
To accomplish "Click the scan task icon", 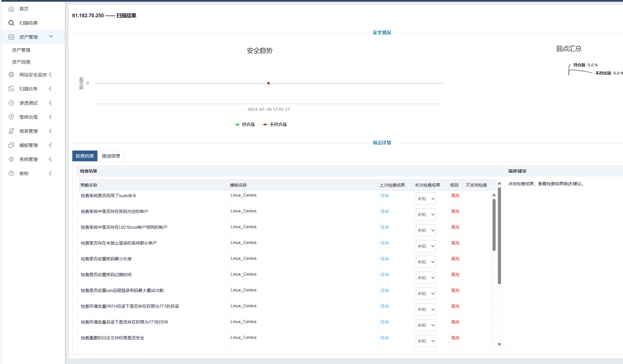I will (x=11, y=89).
